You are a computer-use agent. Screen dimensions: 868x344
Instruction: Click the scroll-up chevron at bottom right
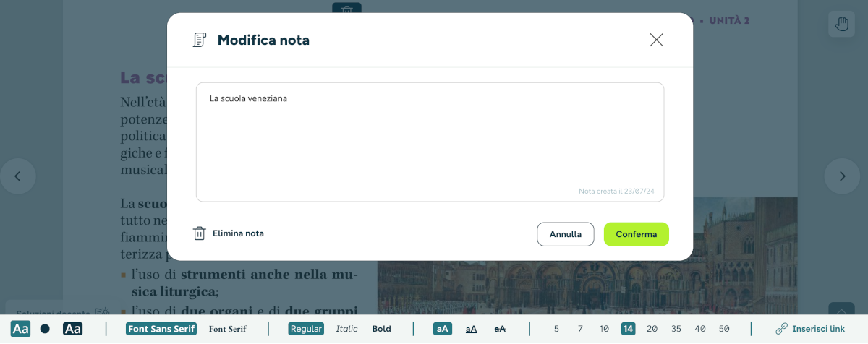[842, 309]
